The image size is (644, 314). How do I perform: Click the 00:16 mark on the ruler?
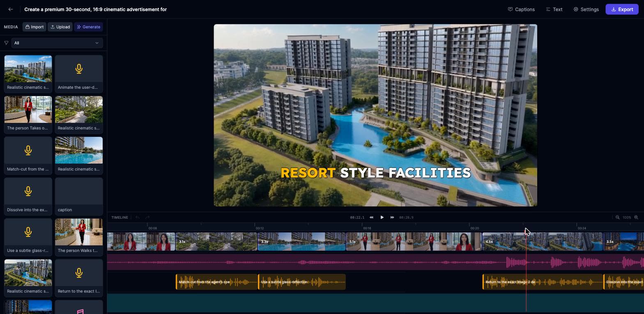click(367, 228)
